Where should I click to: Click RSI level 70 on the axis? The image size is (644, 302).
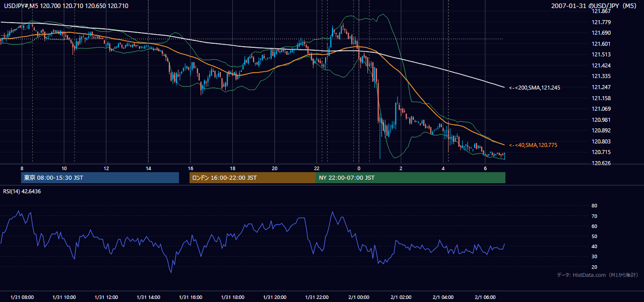click(595, 216)
